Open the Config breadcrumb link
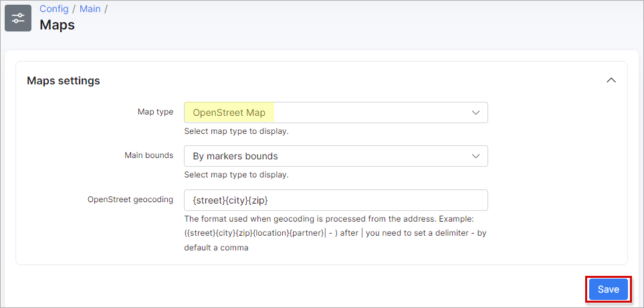 pyautogui.click(x=53, y=9)
